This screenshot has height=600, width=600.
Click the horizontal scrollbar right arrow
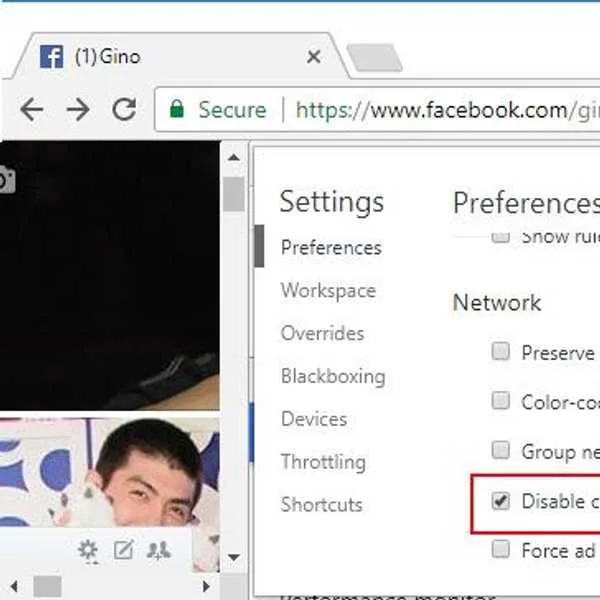click(x=206, y=586)
